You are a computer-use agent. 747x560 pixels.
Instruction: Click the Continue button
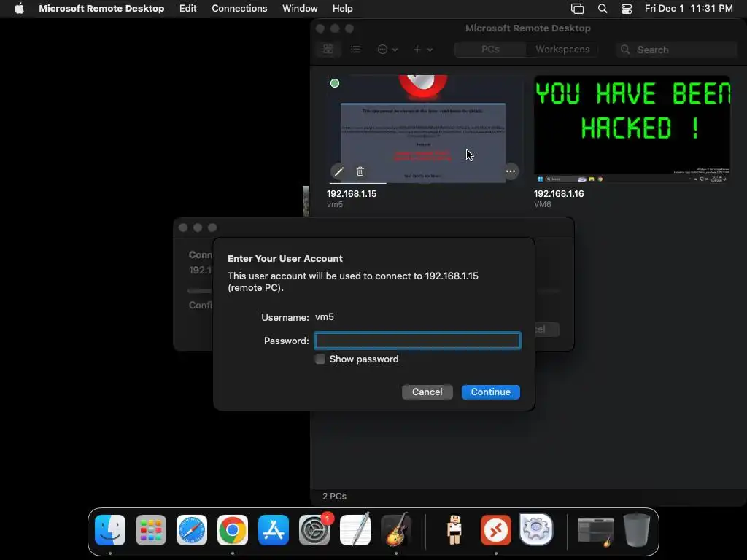click(491, 392)
